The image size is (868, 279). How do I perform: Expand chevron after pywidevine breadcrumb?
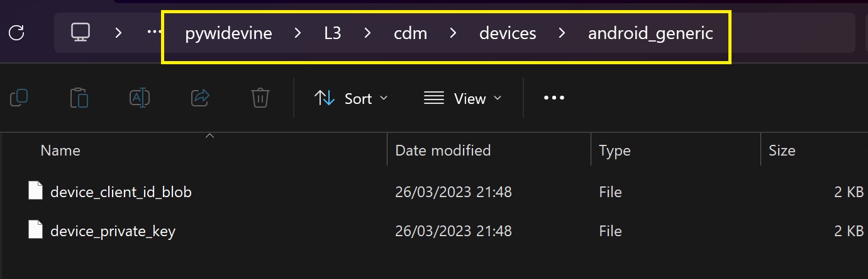tap(298, 33)
